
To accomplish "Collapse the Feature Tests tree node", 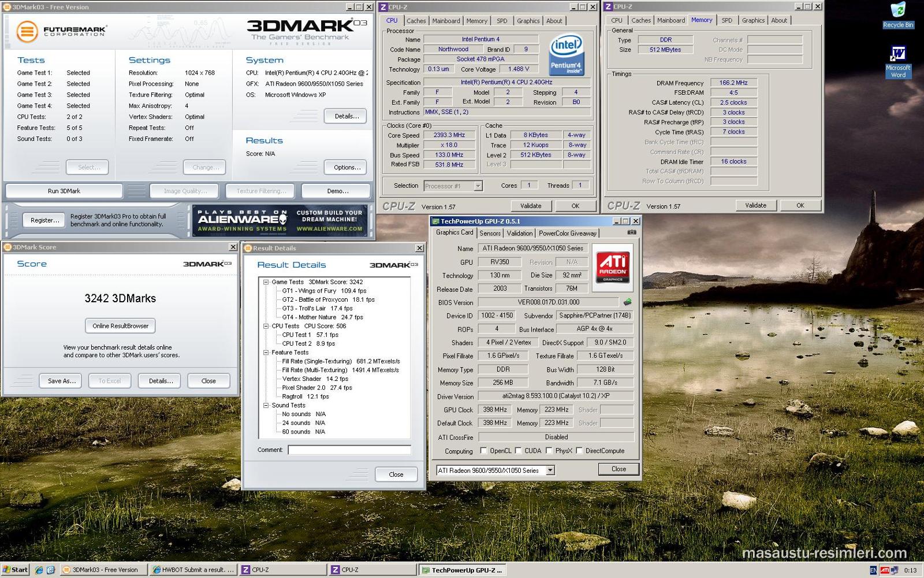I will [266, 353].
